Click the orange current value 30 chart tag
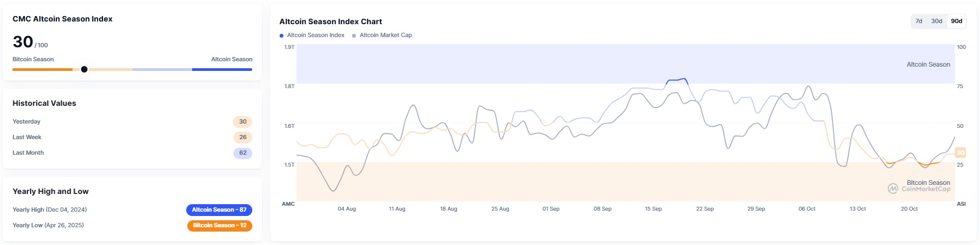Image resolution: width=980 pixels, height=245 pixels. coord(961,153)
